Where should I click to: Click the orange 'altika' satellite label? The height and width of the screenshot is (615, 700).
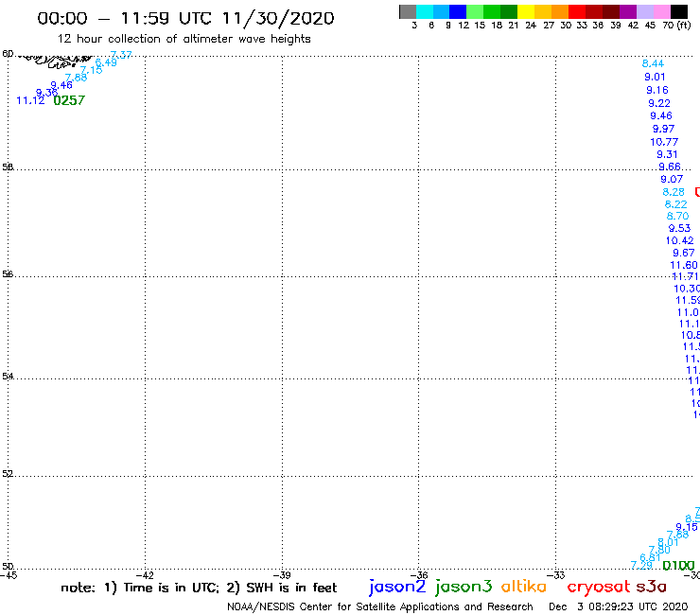click(524, 587)
